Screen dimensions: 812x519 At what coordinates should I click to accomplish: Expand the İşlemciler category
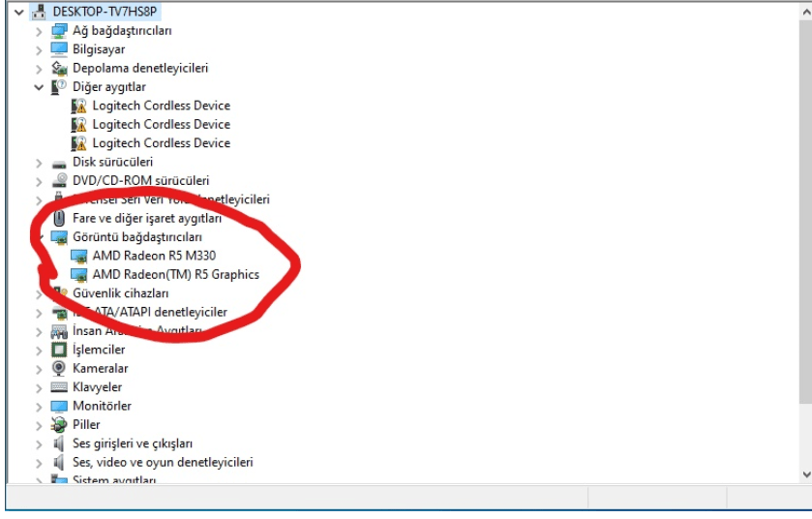coord(39,351)
